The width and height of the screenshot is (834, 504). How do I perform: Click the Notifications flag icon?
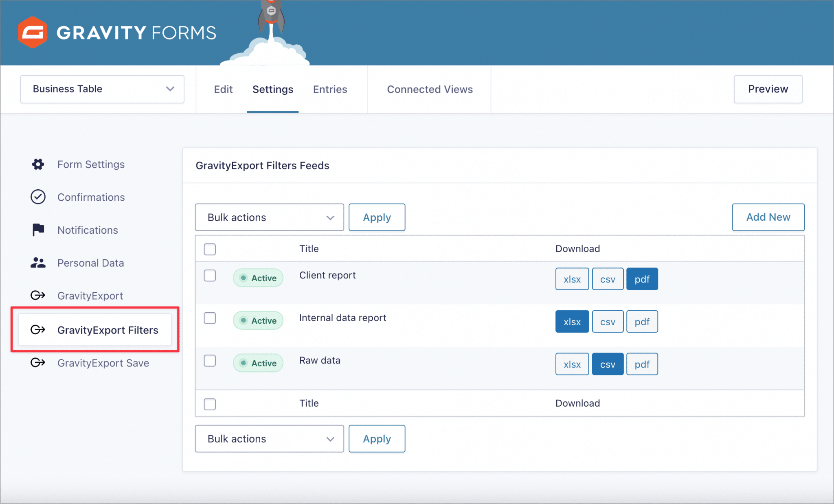tap(38, 230)
